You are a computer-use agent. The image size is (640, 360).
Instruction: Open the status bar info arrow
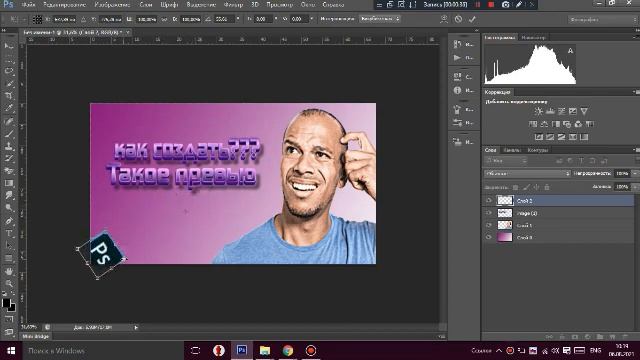click(x=136, y=327)
